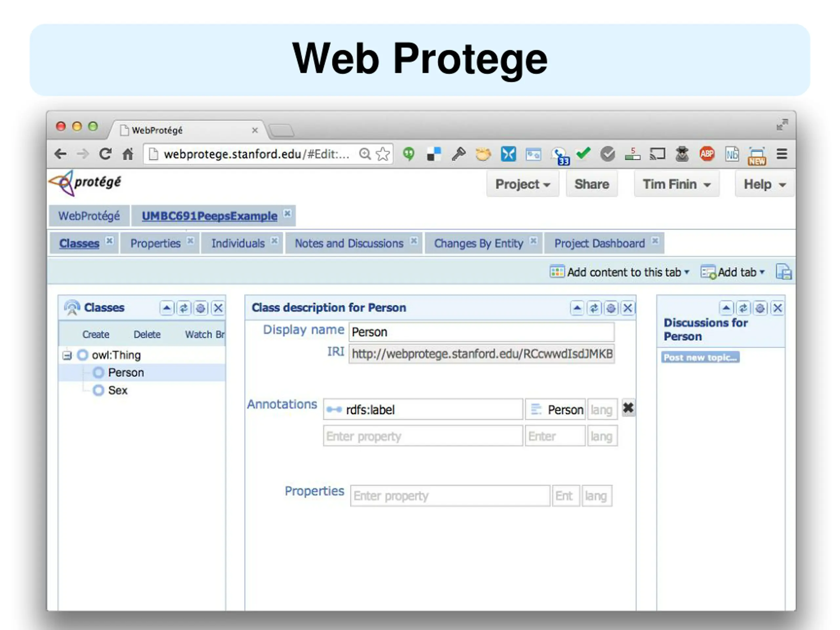
Task: Close the WebProtégé browser tab
Action: click(255, 130)
